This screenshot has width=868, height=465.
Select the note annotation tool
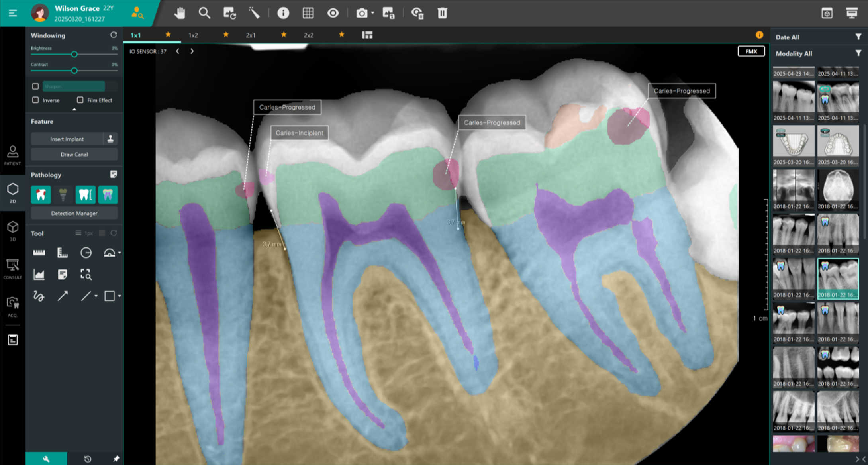[63, 274]
